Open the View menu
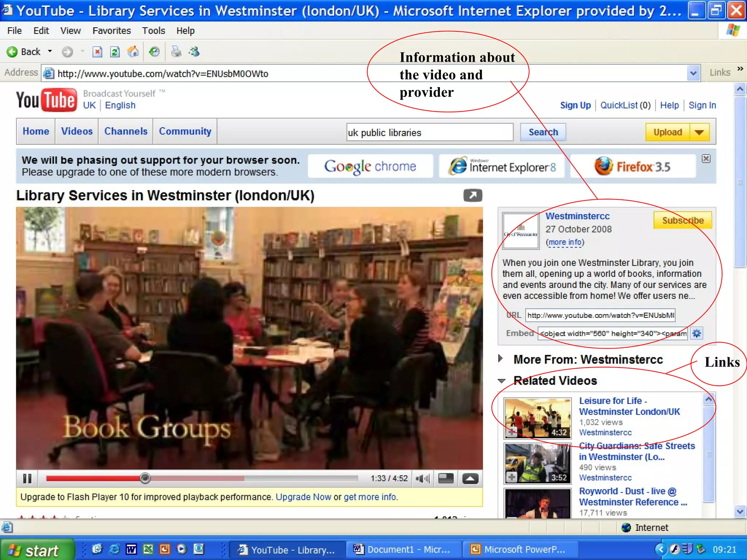Image resolution: width=747 pixels, height=560 pixels. click(70, 31)
